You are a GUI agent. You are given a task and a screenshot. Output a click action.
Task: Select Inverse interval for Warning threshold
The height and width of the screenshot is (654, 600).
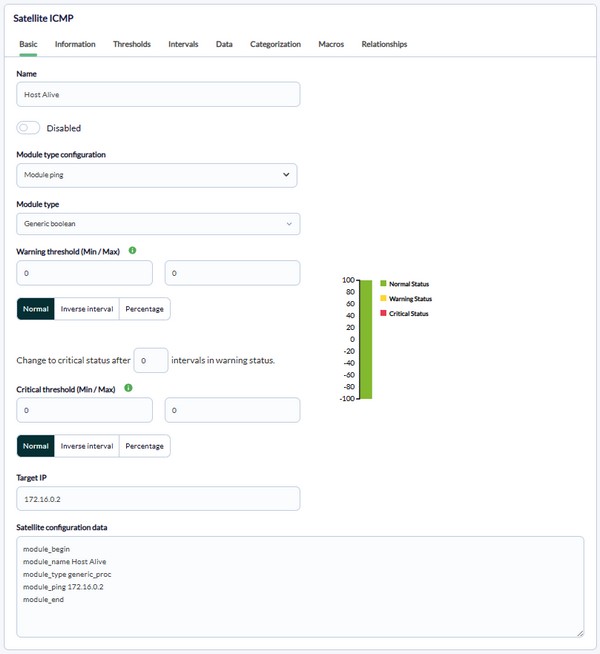point(87,309)
